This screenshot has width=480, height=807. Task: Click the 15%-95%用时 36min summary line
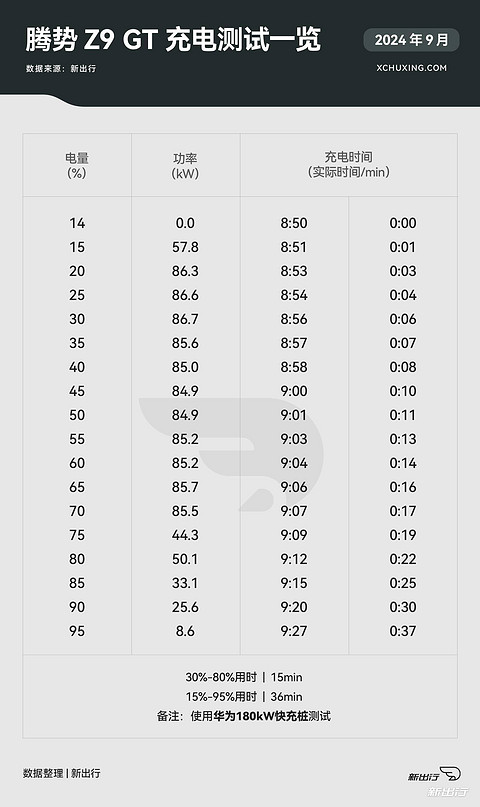click(x=244, y=696)
